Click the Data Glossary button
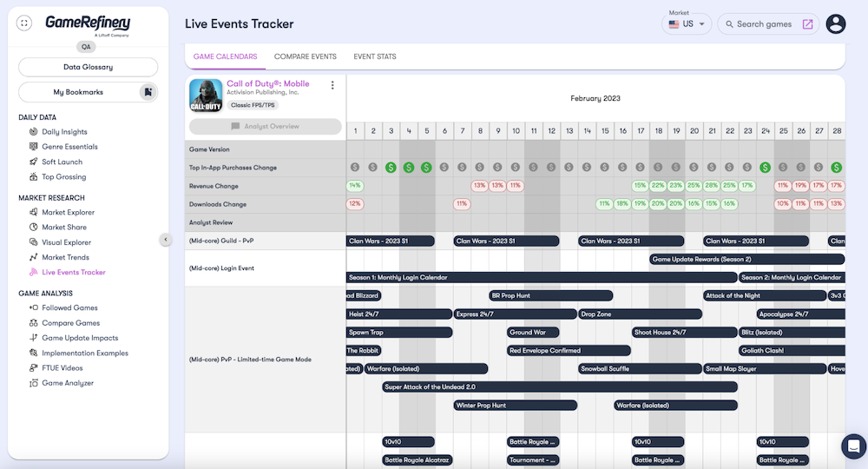868x469 pixels. pos(88,67)
